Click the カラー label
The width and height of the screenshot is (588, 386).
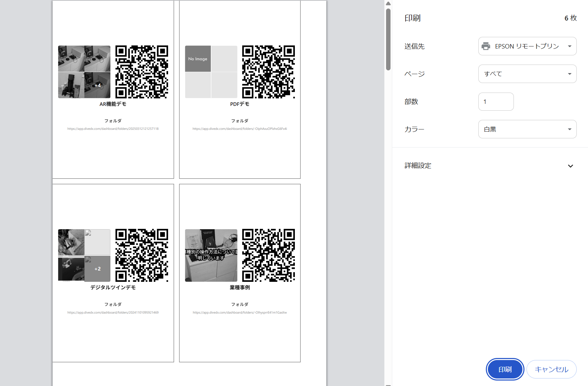pyautogui.click(x=414, y=129)
